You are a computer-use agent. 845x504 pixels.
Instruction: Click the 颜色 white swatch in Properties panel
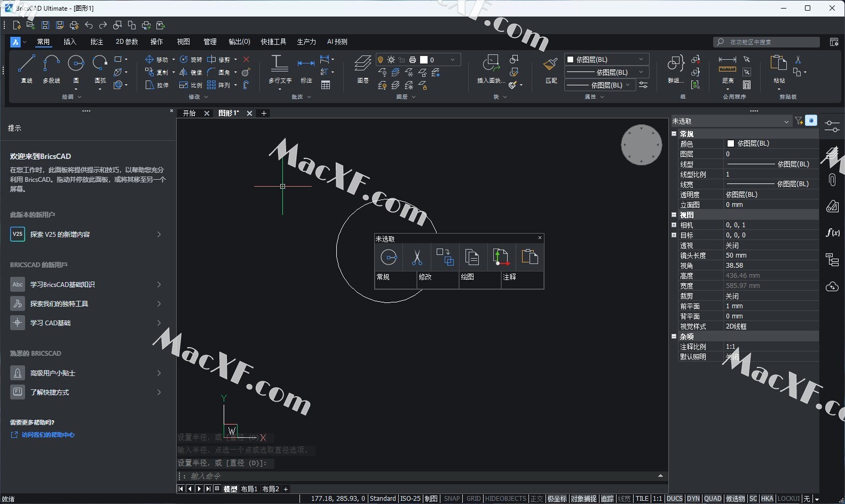point(731,143)
